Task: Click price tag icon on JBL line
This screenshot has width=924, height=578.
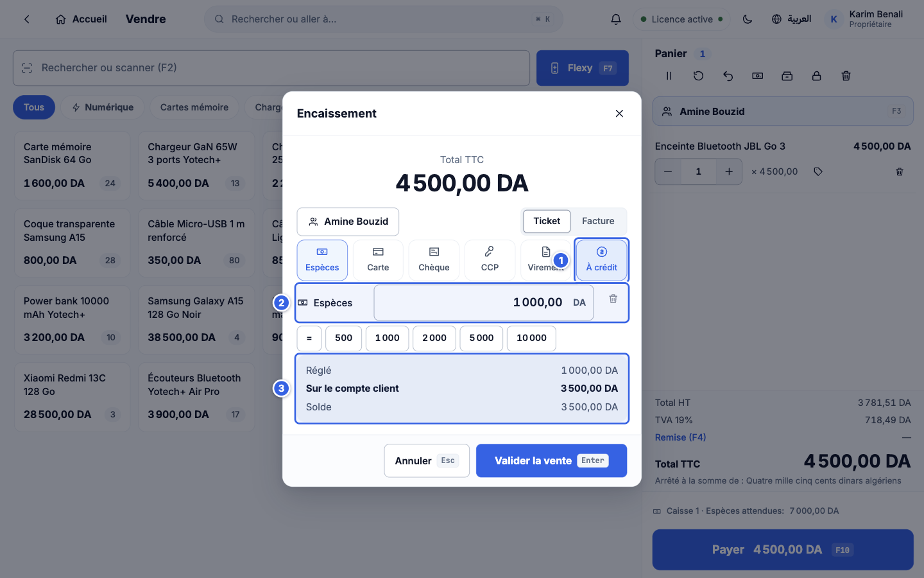Action: point(818,171)
